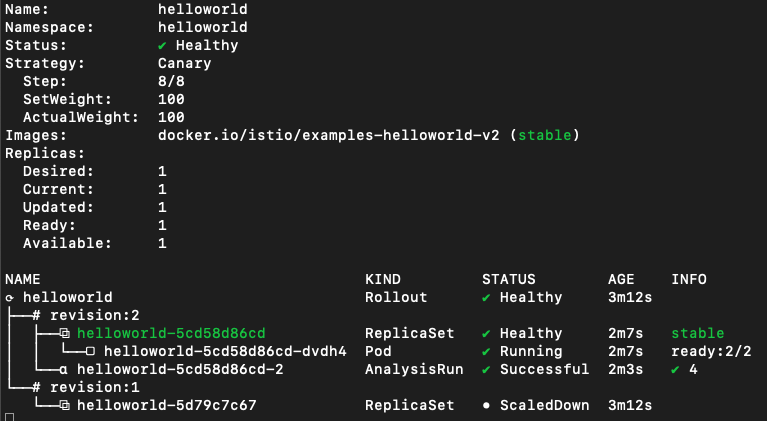
Task: Click the helloworld-5d79c7c67 ReplicaSet name
Action: [x=167, y=405]
